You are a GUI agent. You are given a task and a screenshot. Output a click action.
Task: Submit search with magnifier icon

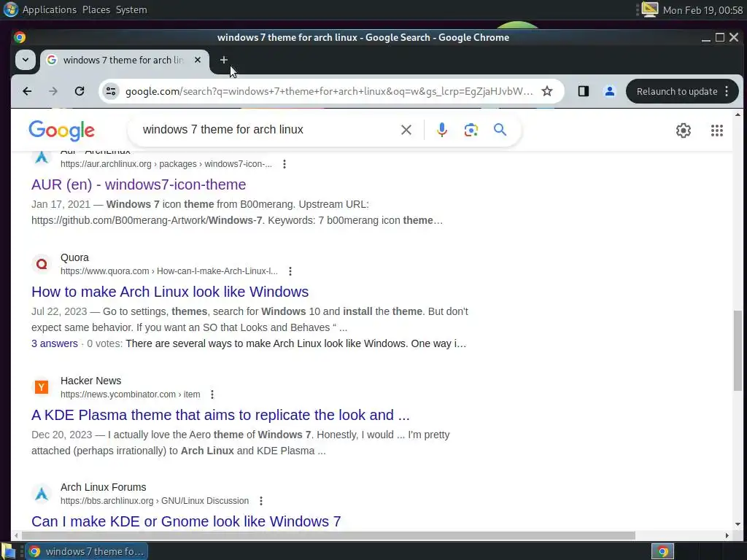coord(500,130)
